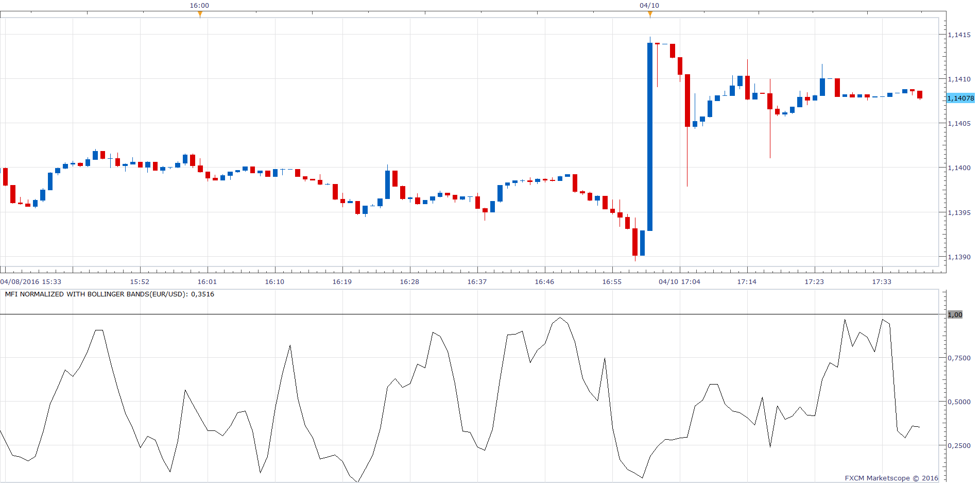This screenshot has height=483, width=980.
Task: Click the 15:52 time axis label
Action: click(x=140, y=282)
